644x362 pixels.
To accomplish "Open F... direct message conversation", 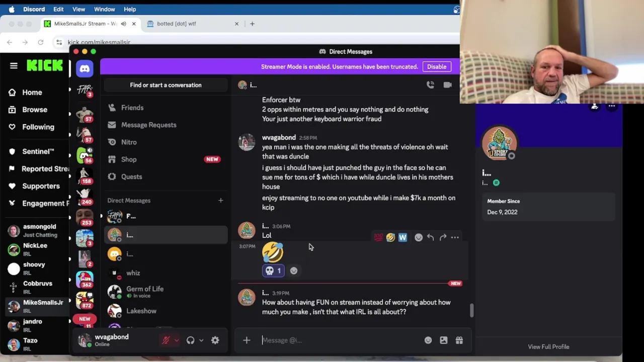I will pos(166,216).
